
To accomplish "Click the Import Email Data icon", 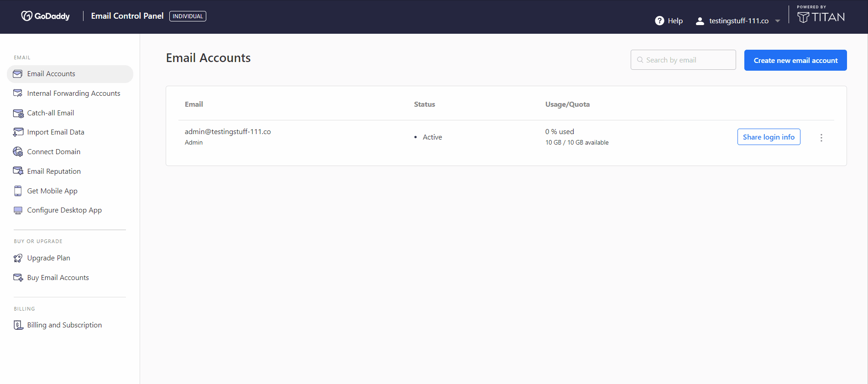I will click(18, 132).
